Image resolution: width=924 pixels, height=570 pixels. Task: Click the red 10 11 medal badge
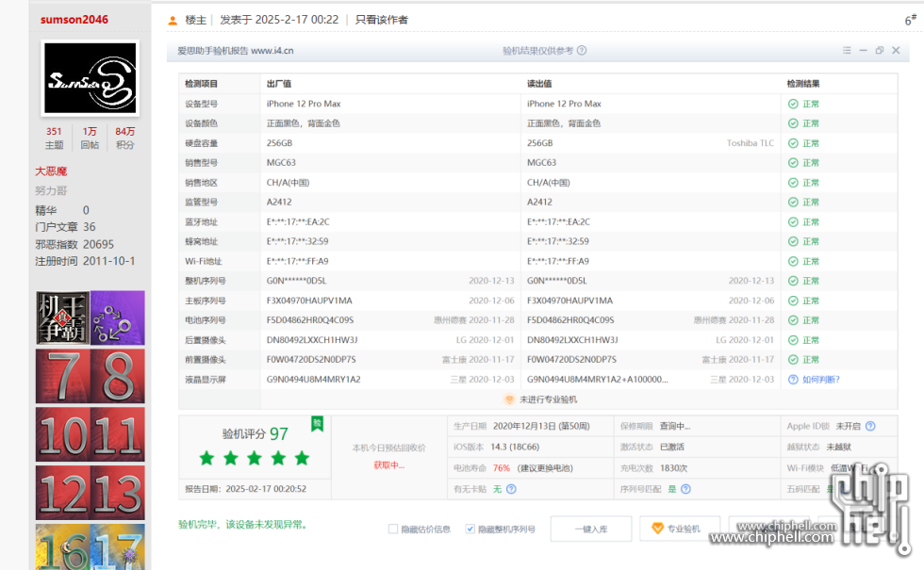pos(91,434)
